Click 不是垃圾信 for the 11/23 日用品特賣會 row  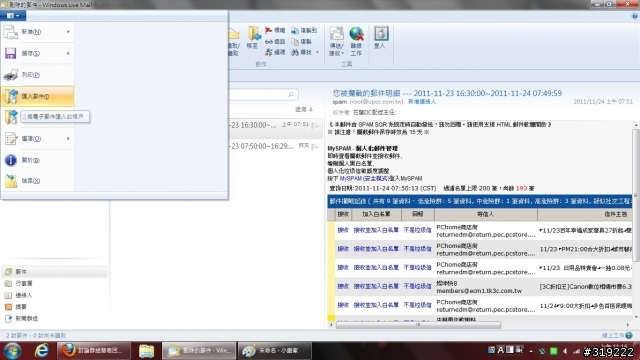tap(417, 267)
